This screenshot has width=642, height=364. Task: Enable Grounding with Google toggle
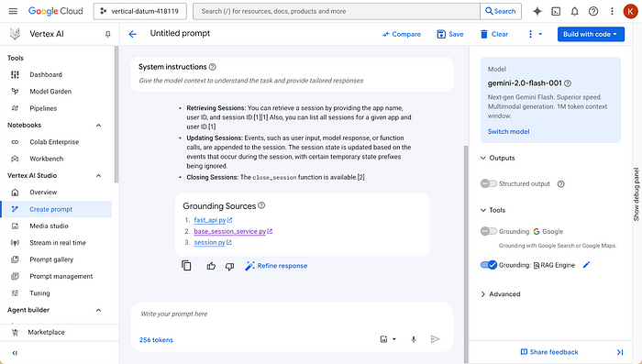(x=489, y=231)
